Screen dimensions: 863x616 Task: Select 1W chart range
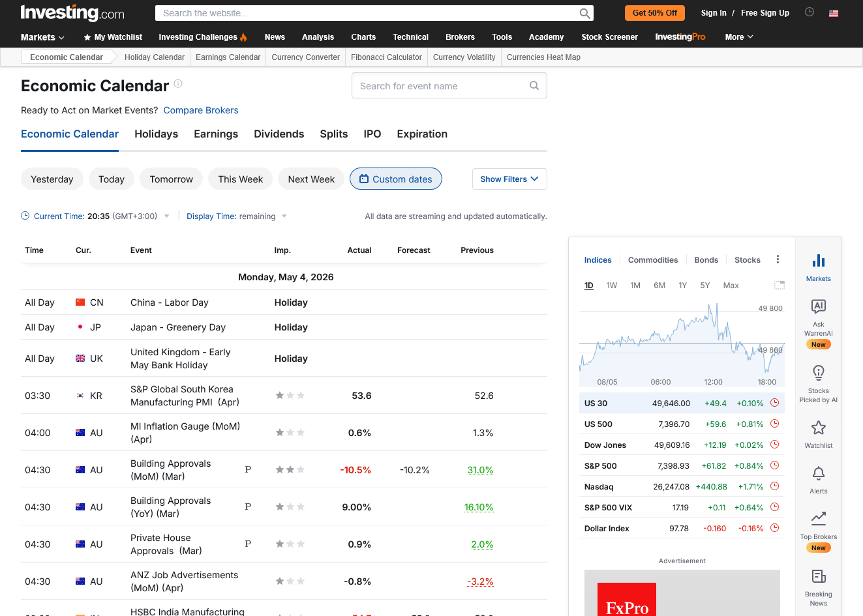[612, 286]
